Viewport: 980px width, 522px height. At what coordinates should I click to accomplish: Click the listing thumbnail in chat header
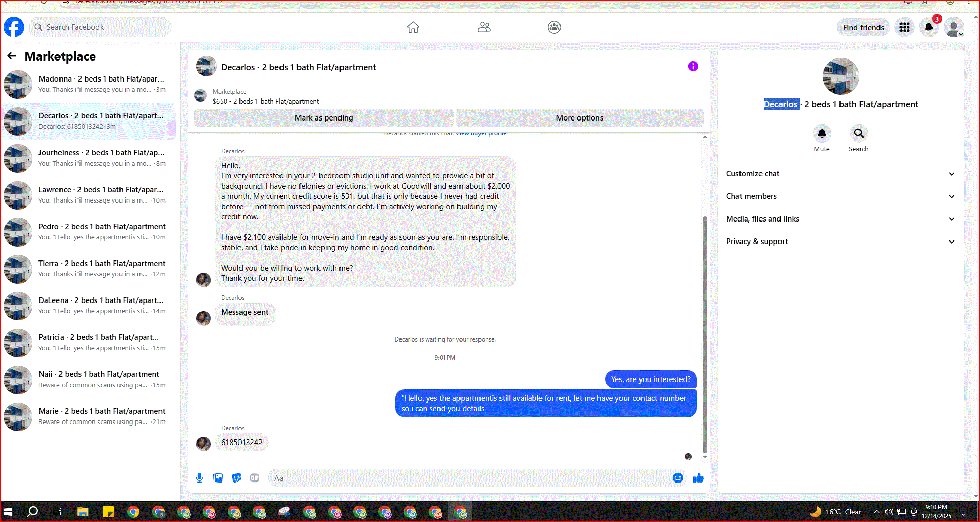(x=206, y=67)
